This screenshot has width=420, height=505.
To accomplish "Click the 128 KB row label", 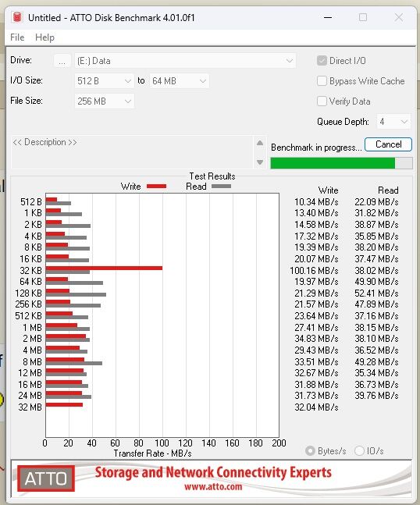I will coord(28,293).
